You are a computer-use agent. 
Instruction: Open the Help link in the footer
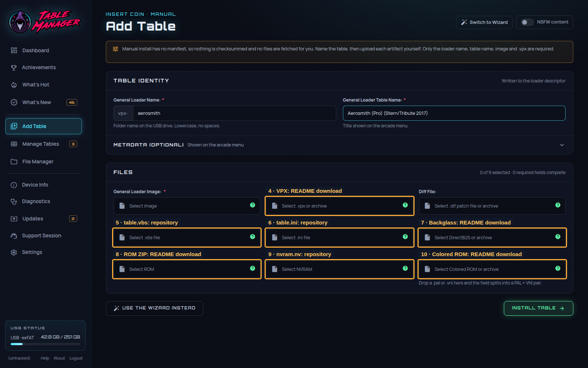pos(45,358)
